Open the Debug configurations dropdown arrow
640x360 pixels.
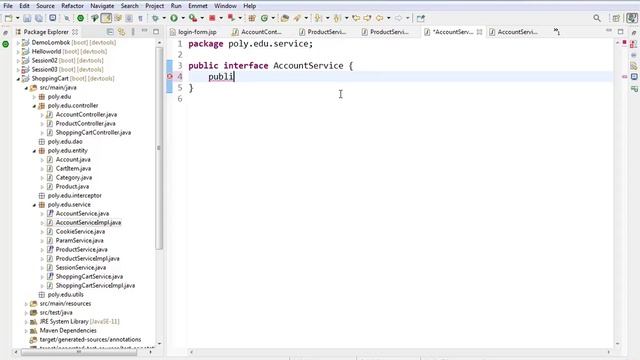164,18
